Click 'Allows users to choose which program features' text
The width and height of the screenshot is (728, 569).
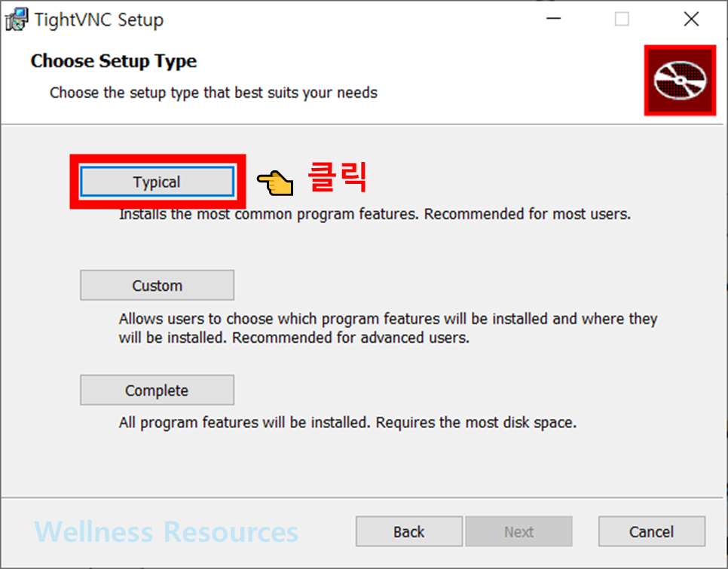pos(388,328)
